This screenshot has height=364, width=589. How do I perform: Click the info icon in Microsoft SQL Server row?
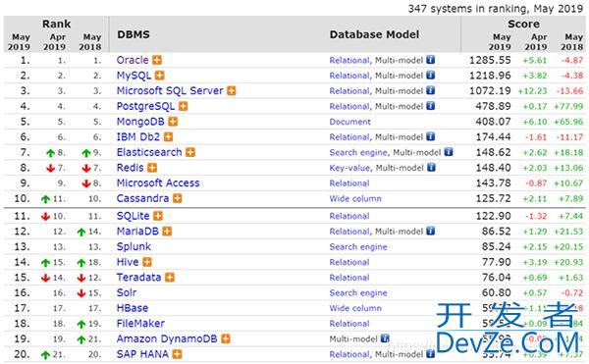pos(431,90)
